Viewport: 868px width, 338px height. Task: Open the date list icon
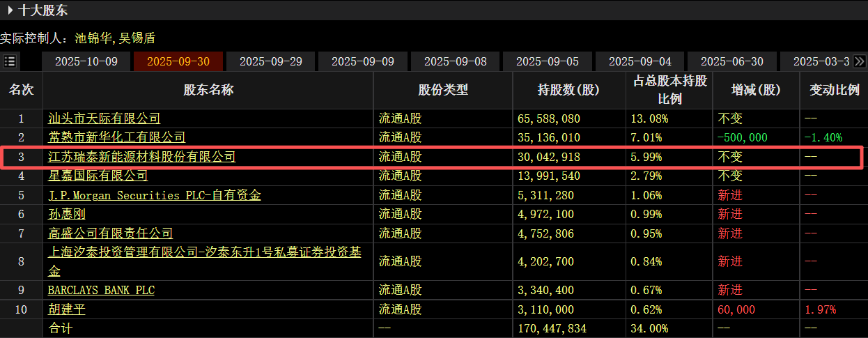click(x=10, y=61)
